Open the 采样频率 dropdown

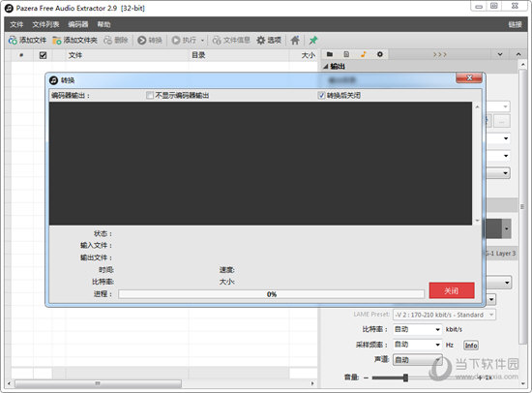[x=437, y=345]
